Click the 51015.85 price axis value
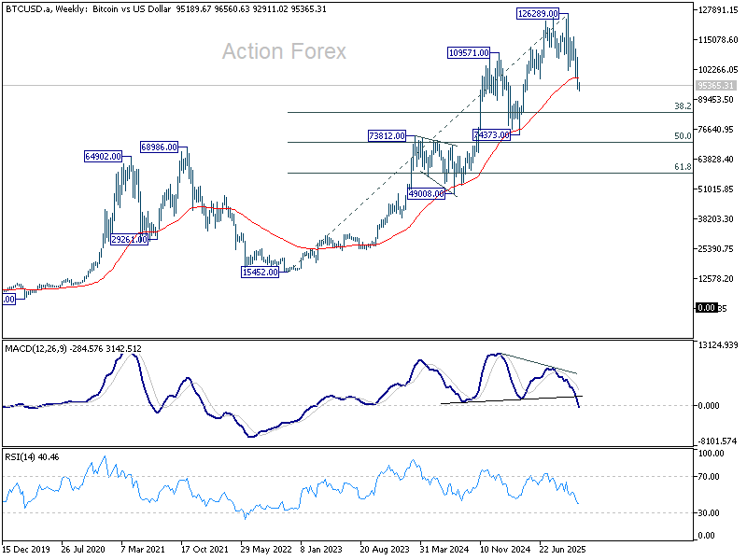The image size is (747, 560). [x=715, y=189]
